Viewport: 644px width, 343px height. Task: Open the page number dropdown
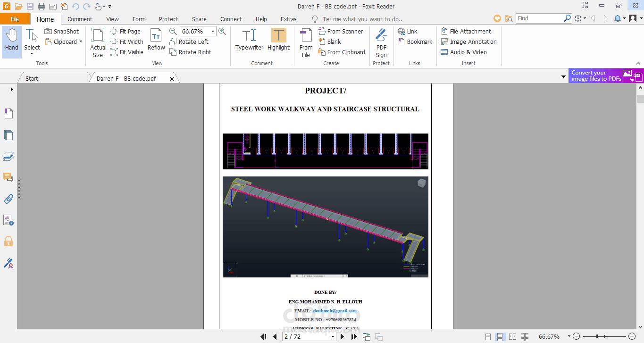[333, 337]
